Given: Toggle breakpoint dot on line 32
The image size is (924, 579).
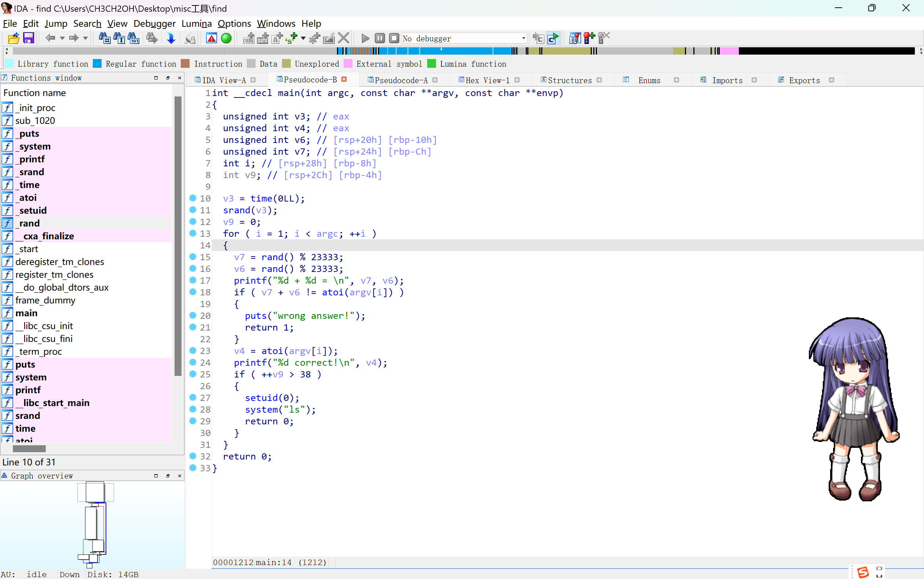Looking at the screenshot, I should [x=193, y=456].
